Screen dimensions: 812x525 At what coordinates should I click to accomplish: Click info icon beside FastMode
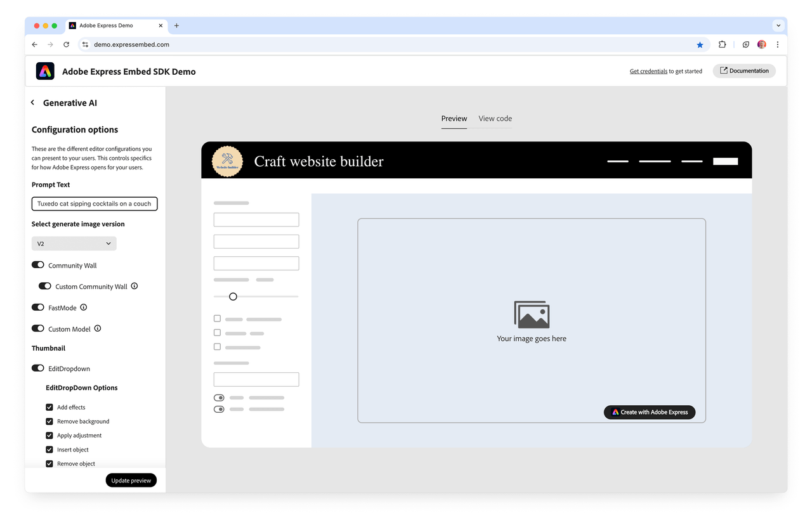[84, 308]
